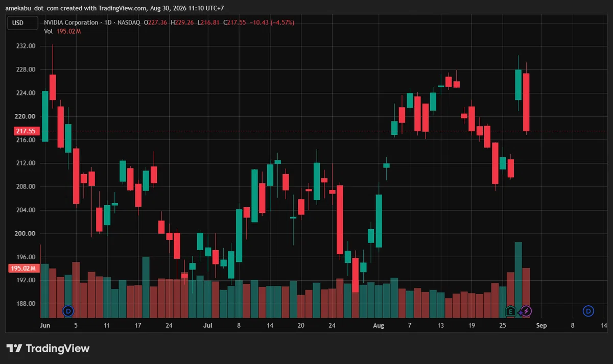Click the low value L216.81
This screenshot has height=364, width=613.
point(208,22)
